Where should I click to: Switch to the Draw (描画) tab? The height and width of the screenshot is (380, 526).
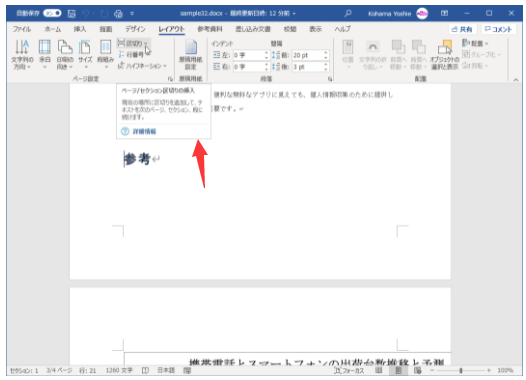tap(106, 29)
